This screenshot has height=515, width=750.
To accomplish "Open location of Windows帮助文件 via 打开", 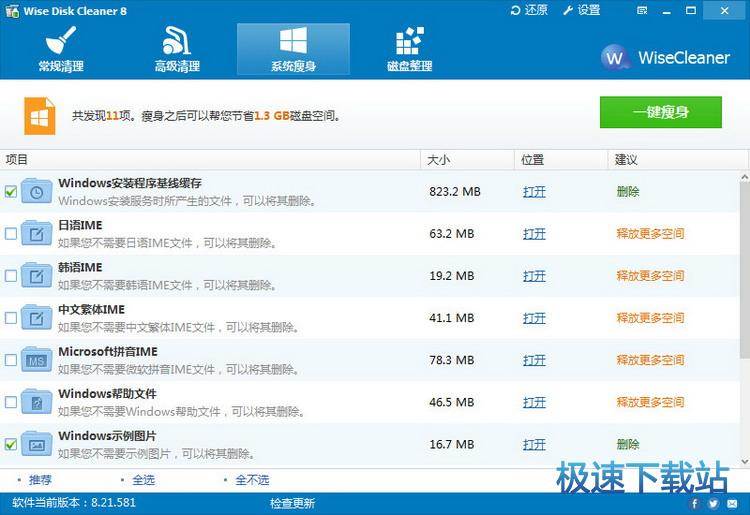I will [534, 402].
